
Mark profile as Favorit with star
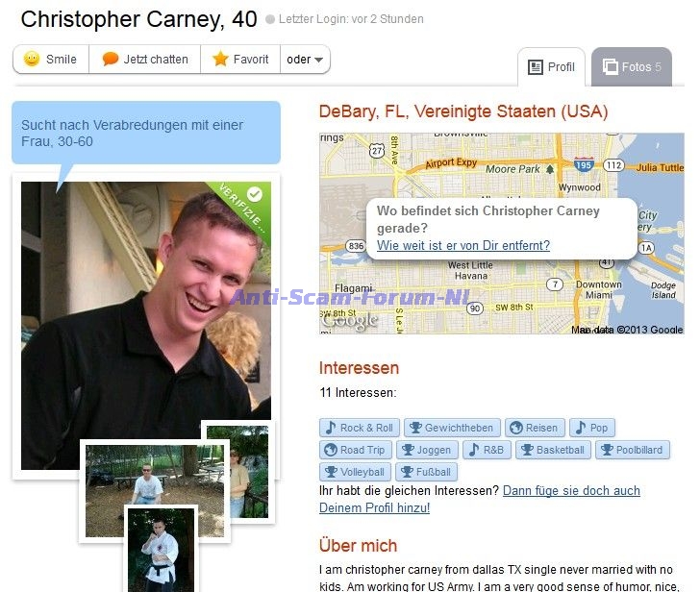pyautogui.click(x=240, y=60)
